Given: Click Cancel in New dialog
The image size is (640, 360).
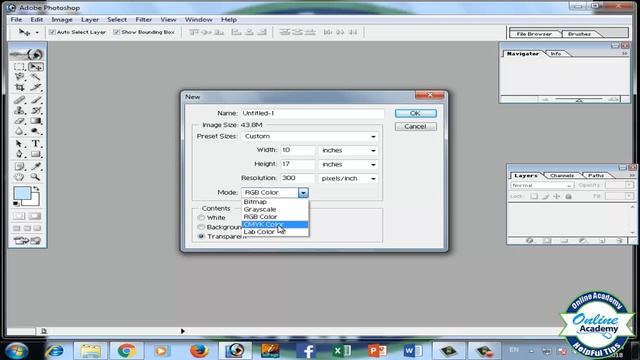Looking at the screenshot, I should pyautogui.click(x=416, y=127).
